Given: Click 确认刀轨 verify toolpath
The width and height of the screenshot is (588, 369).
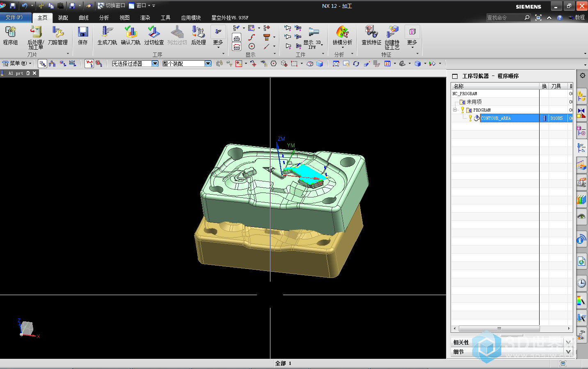Looking at the screenshot, I should [x=130, y=35].
